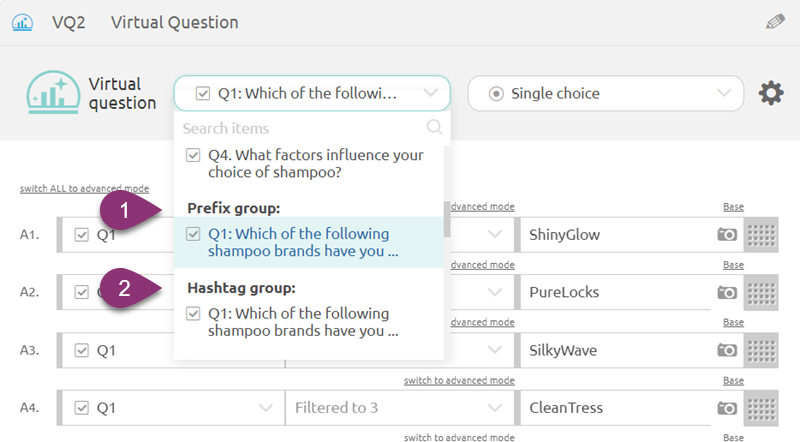Viewport: 800px width, 442px height.
Task: Open the Filtered to 3 dropdown
Action: pyautogui.click(x=399, y=408)
